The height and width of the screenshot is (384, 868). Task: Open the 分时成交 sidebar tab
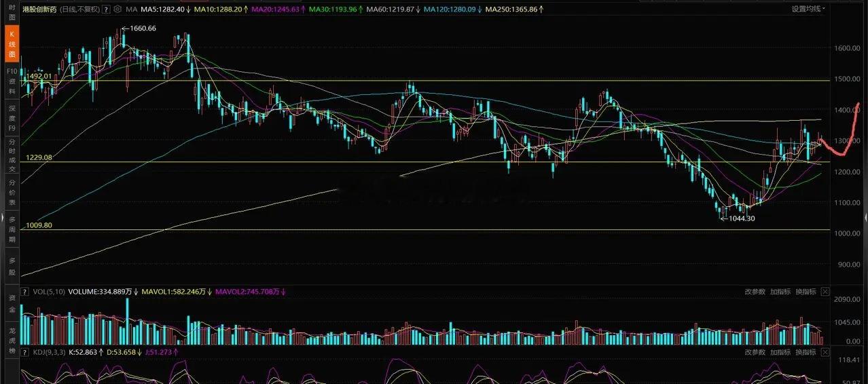click(x=11, y=155)
